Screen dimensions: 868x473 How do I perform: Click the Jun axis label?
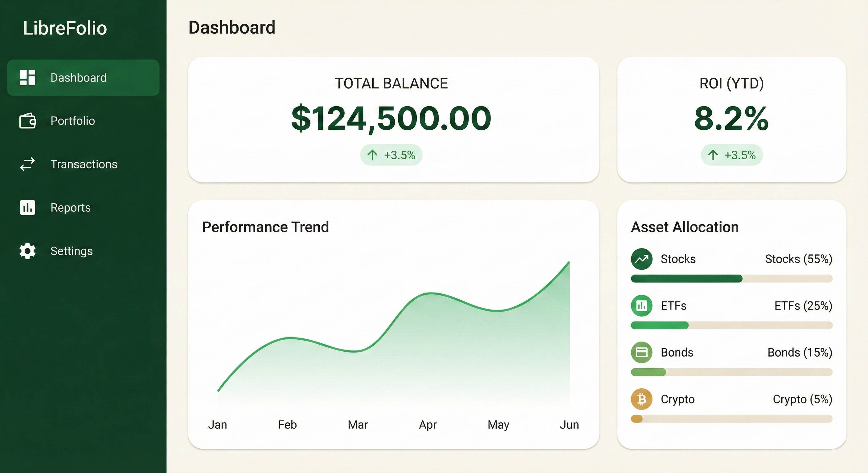pyautogui.click(x=569, y=425)
